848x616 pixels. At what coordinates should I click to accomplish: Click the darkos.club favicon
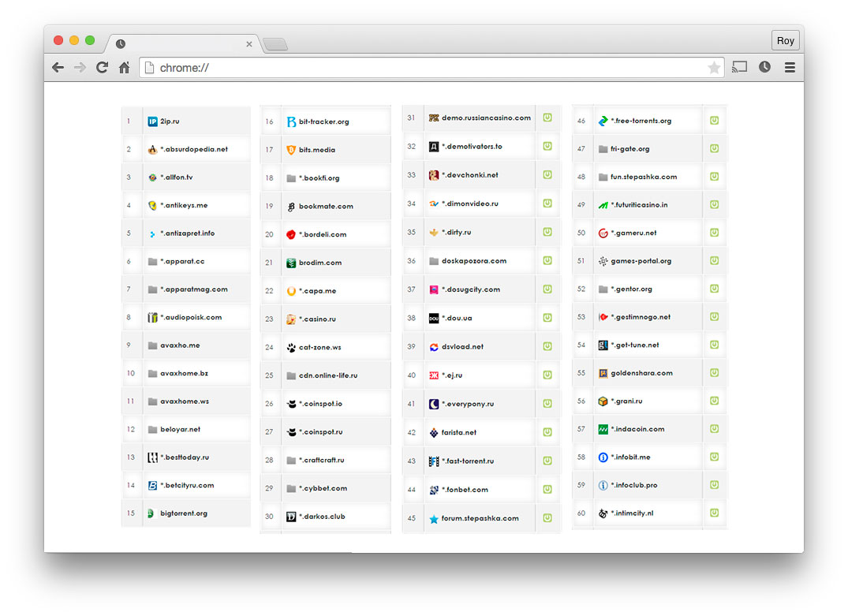pyautogui.click(x=291, y=517)
